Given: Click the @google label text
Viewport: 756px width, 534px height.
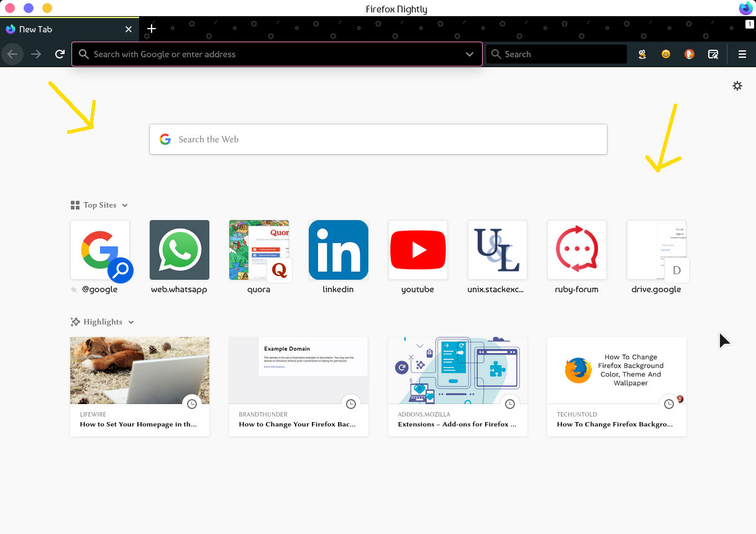Looking at the screenshot, I should click(x=99, y=289).
